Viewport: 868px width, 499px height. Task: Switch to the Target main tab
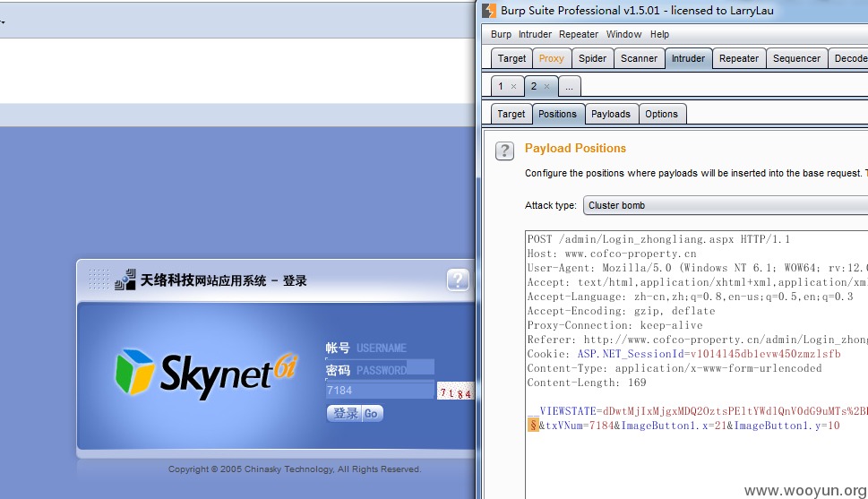[x=511, y=59]
